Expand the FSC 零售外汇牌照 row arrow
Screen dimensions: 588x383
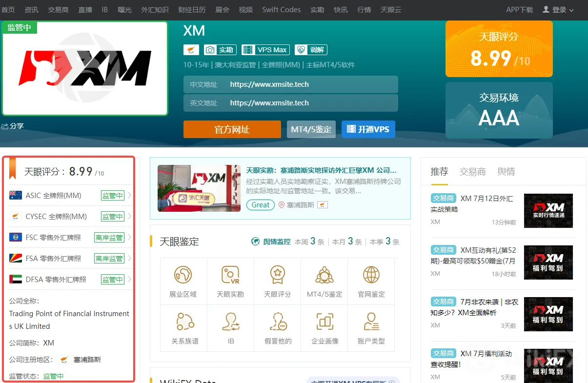tap(129, 238)
